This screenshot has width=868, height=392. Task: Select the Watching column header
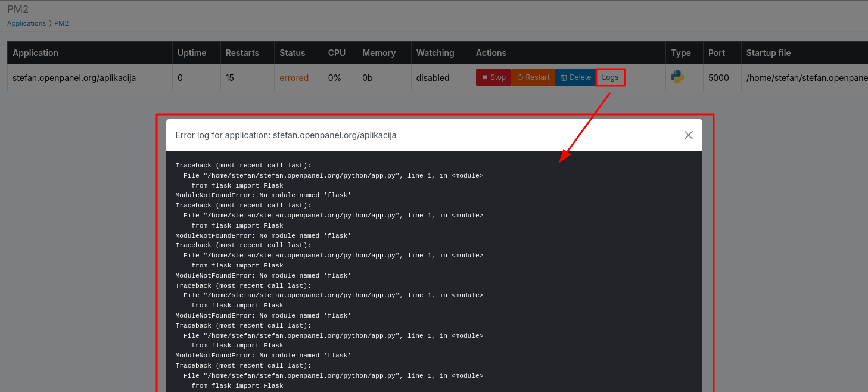point(441,52)
